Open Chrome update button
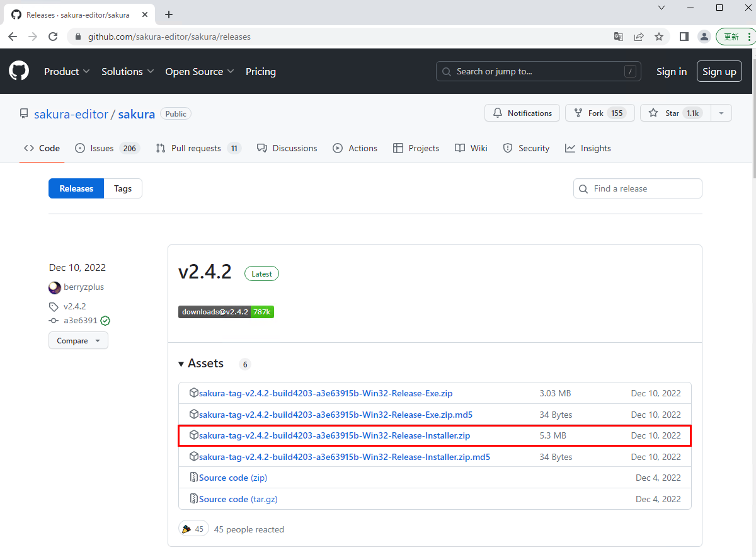756x557 pixels. point(733,37)
